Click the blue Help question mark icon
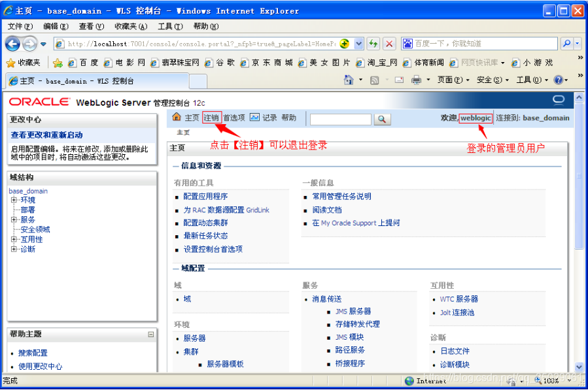 pos(558,80)
